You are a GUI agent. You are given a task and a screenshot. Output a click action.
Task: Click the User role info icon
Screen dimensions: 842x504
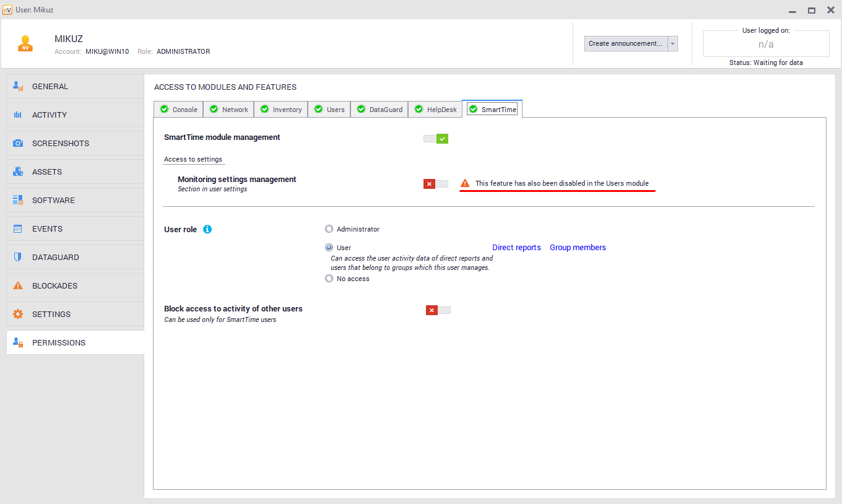(207, 229)
